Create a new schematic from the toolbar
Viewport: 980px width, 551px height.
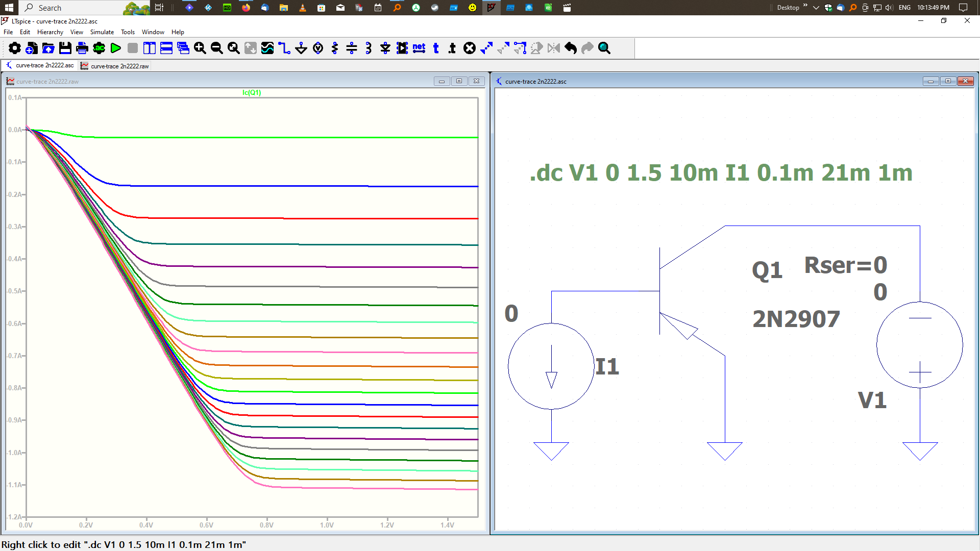32,48
